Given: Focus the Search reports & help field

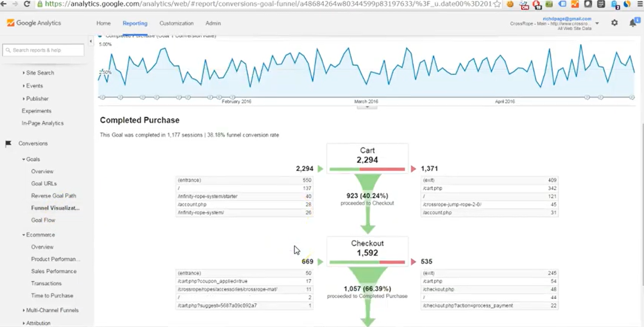Looking at the screenshot, I should pos(43,50).
